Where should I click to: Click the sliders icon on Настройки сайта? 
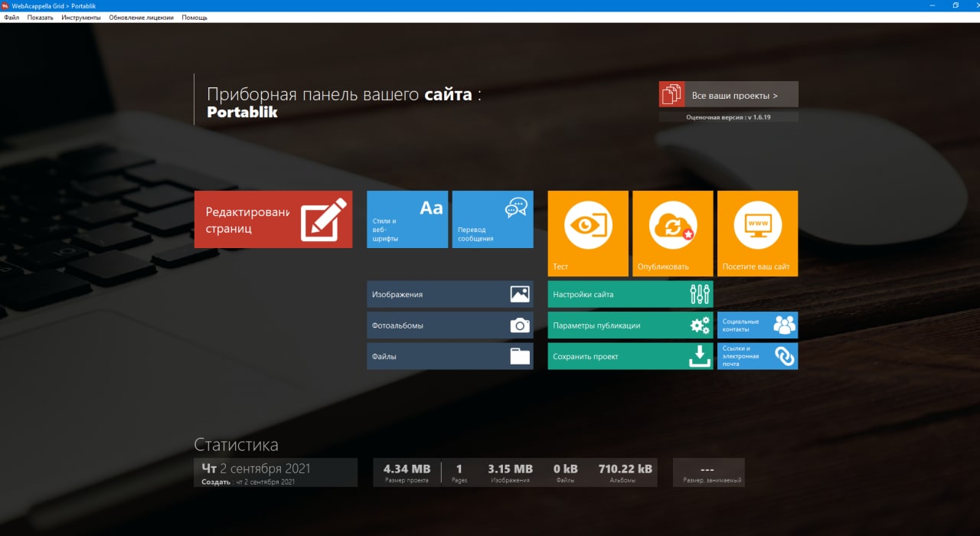tap(700, 294)
